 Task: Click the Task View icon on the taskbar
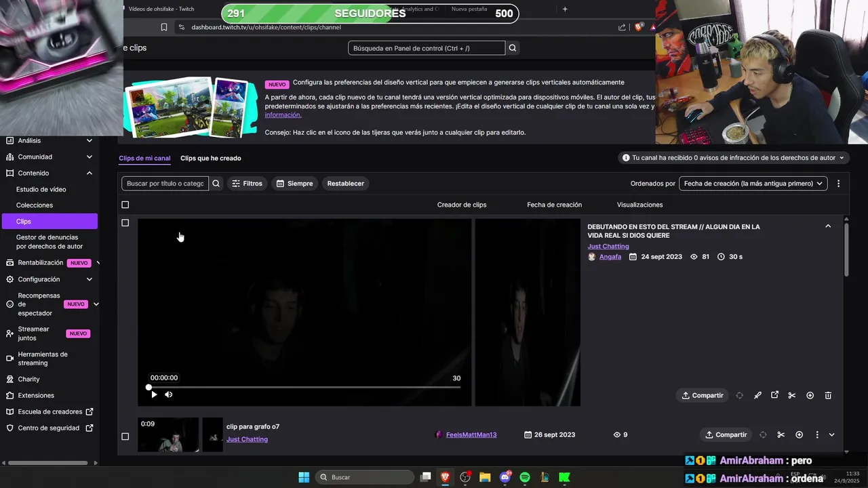[425, 477]
